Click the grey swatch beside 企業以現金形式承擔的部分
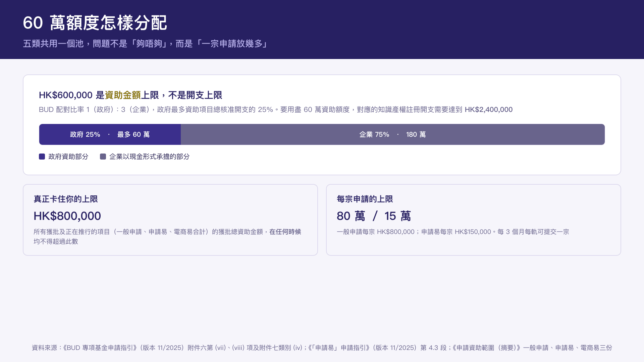Image resolution: width=644 pixels, height=362 pixels. coord(103,157)
